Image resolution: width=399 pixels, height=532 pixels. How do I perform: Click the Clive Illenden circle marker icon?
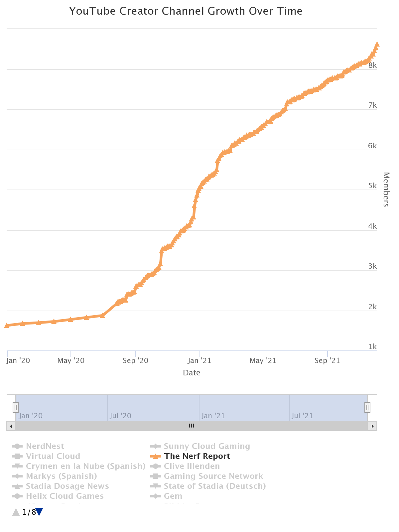[x=155, y=466]
